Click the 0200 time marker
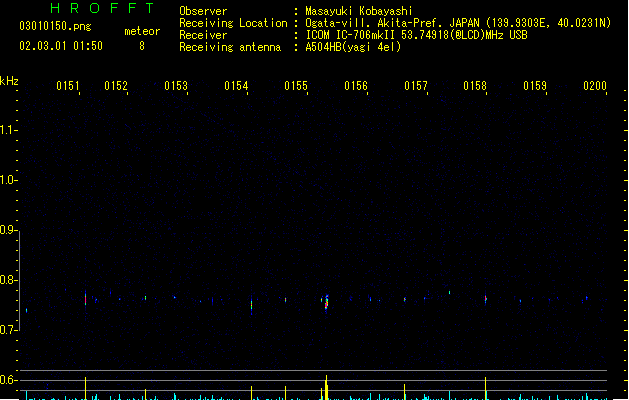This screenshot has width=629, height=400. [595, 86]
